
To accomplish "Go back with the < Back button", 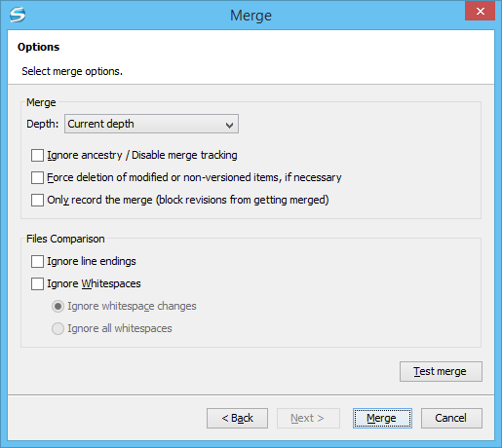I will 237,418.
